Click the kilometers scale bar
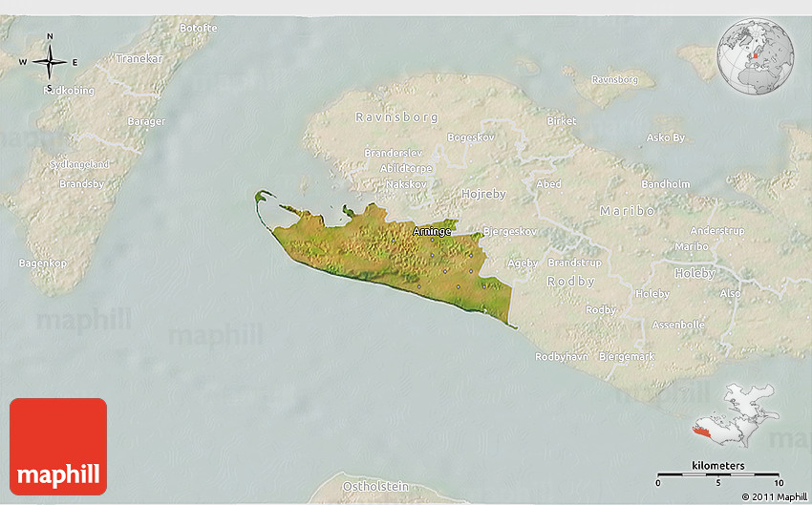Screen dimensions: 812x505 pos(717,473)
